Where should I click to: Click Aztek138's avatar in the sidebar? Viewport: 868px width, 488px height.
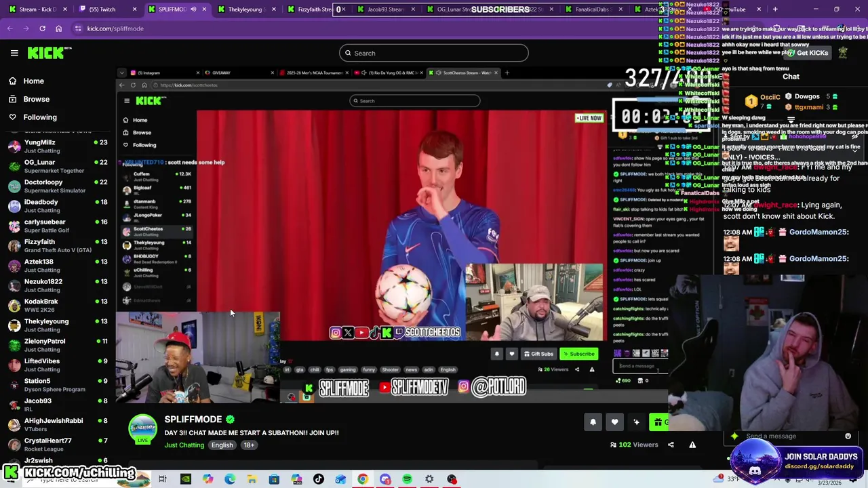tap(14, 266)
